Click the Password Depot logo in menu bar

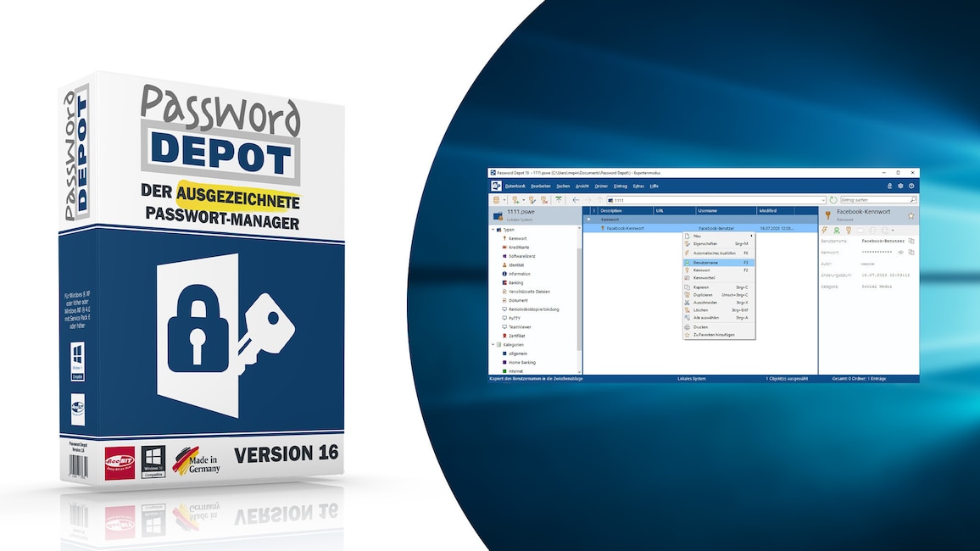click(496, 186)
